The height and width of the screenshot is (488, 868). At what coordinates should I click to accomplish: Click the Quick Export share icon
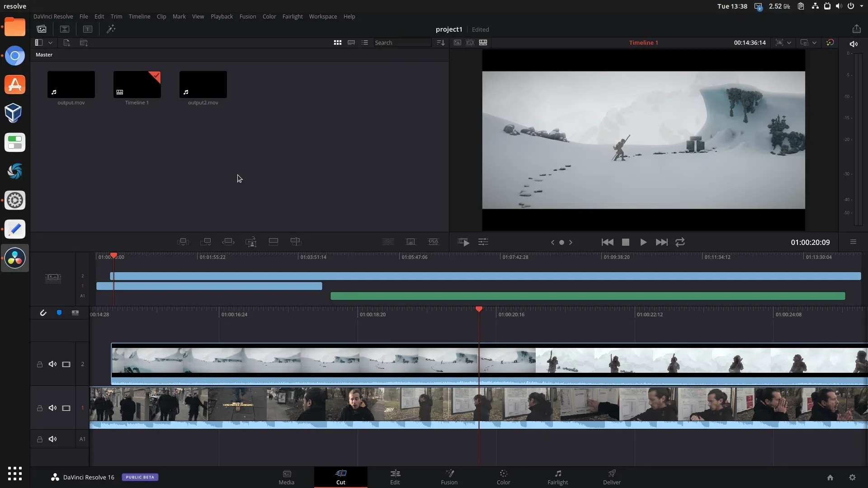click(856, 29)
